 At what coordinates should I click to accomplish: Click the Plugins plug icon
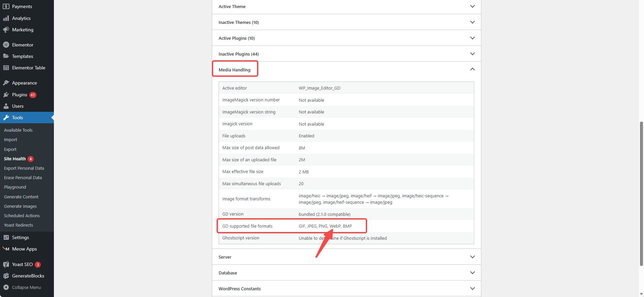[x=6, y=95]
